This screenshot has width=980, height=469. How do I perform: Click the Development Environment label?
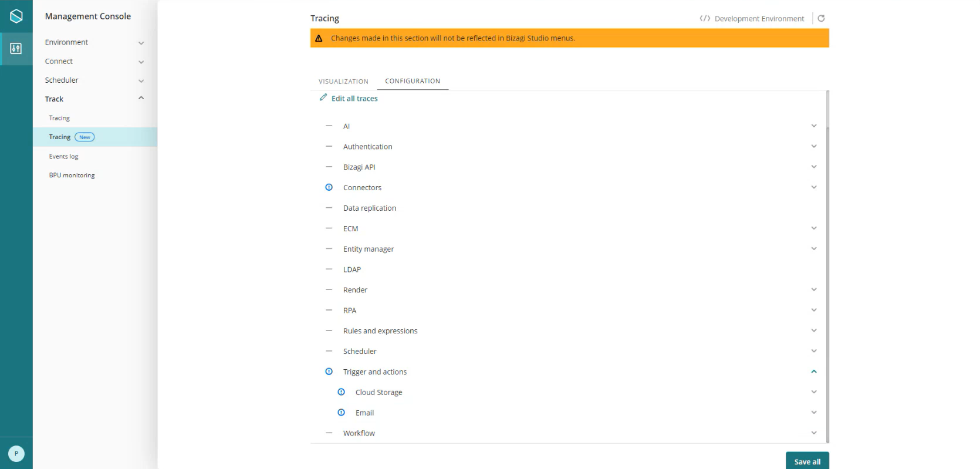pos(759,19)
